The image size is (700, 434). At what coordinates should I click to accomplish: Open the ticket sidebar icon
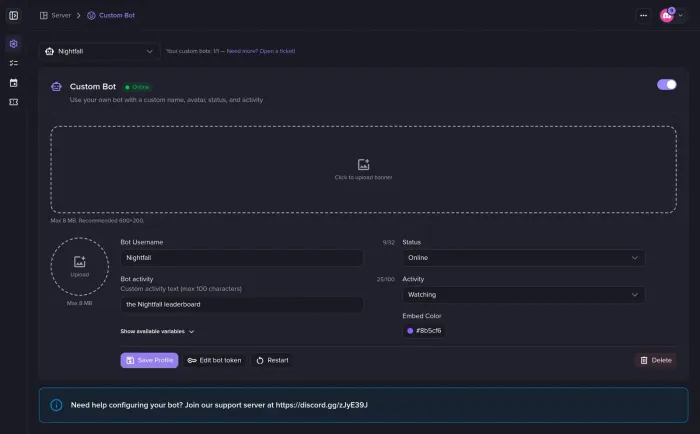pos(13,102)
